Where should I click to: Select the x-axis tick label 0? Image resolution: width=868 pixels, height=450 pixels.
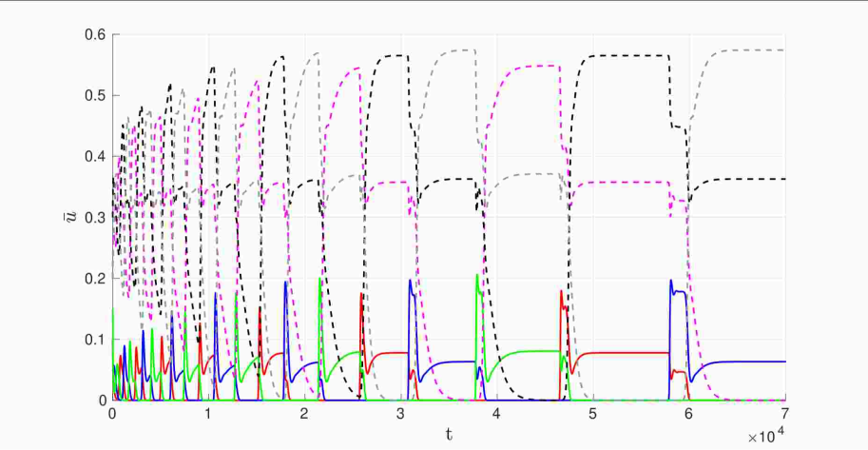point(112,414)
